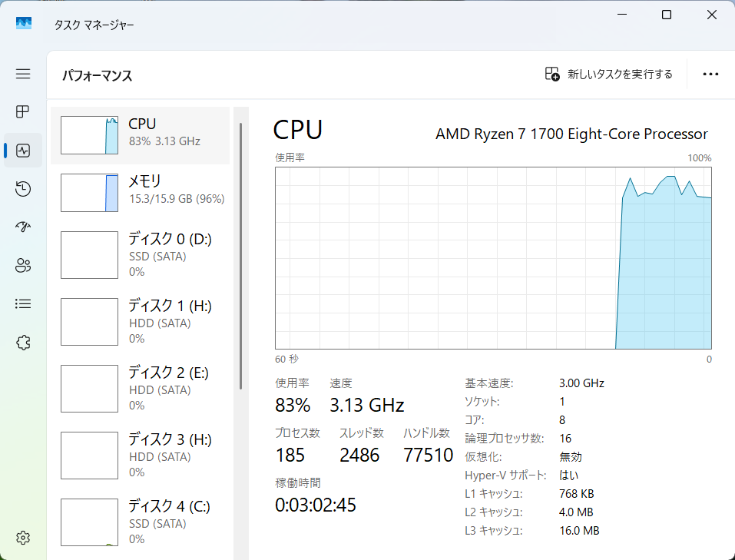This screenshot has width=735, height=560.
Task: Select the CPU performance item
Action: (x=141, y=135)
